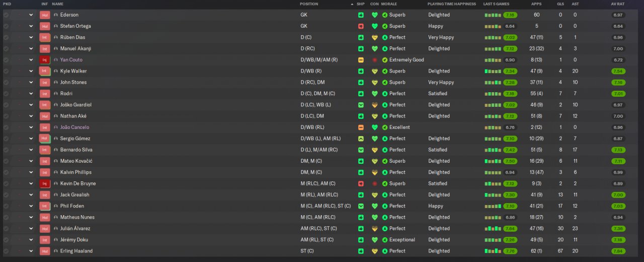Viewport: 644px width, 262px height.
Task: Sort by the NAME column header
Action: [58, 4]
